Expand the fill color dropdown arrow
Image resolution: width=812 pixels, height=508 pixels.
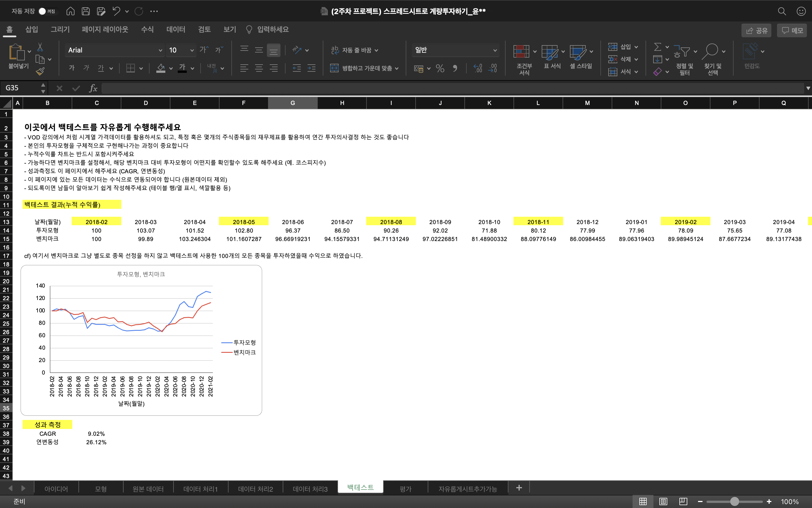[x=171, y=68]
